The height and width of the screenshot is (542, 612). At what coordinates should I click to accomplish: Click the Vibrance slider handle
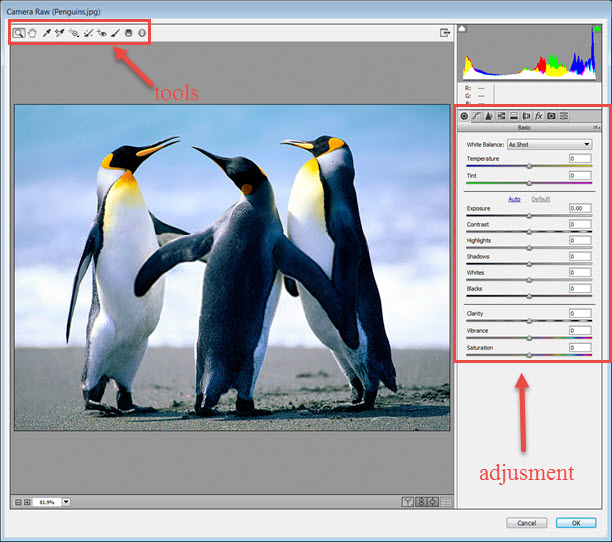click(x=529, y=338)
